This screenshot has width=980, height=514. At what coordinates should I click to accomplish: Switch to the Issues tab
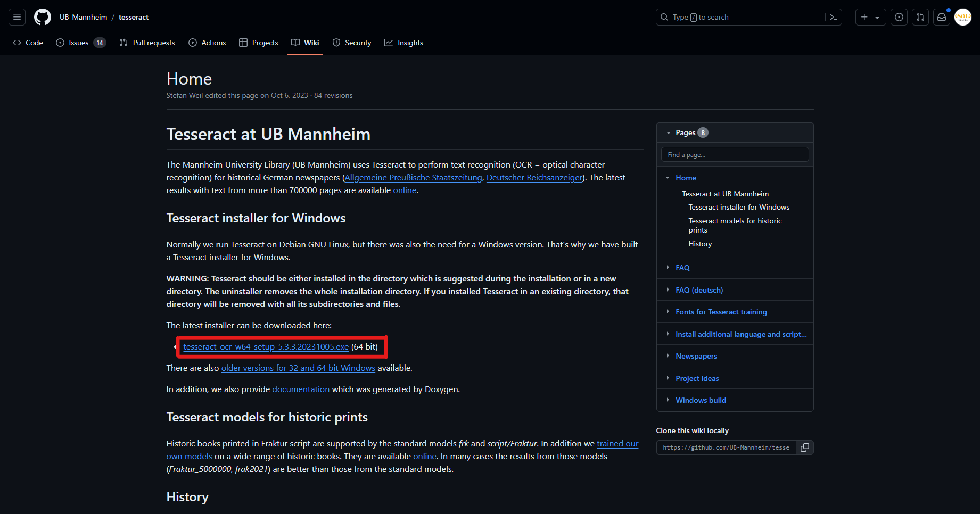tap(81, 43)
